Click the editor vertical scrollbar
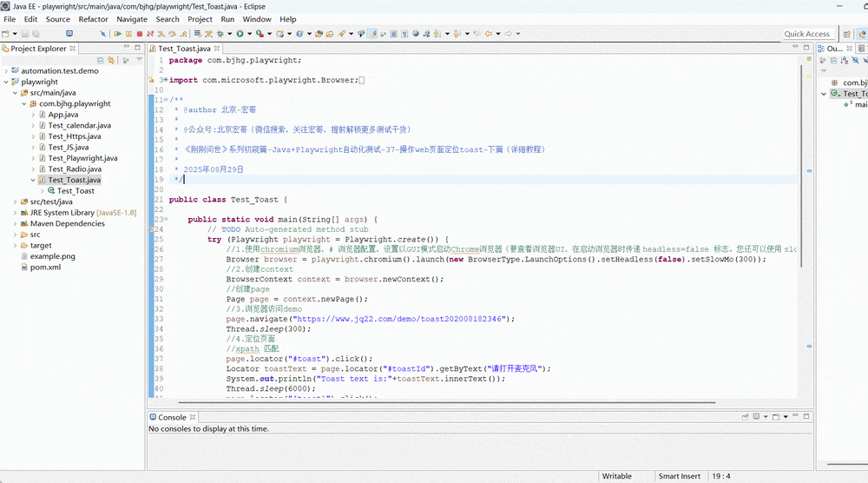The width and height of the screenshot is (868, 483). click(x=801, y=165)
